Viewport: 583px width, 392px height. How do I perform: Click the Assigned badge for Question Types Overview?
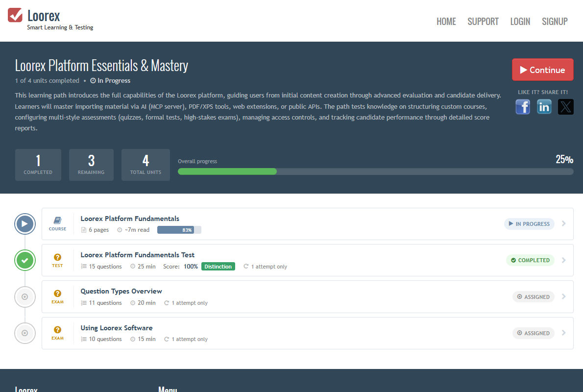pos(533,297)
